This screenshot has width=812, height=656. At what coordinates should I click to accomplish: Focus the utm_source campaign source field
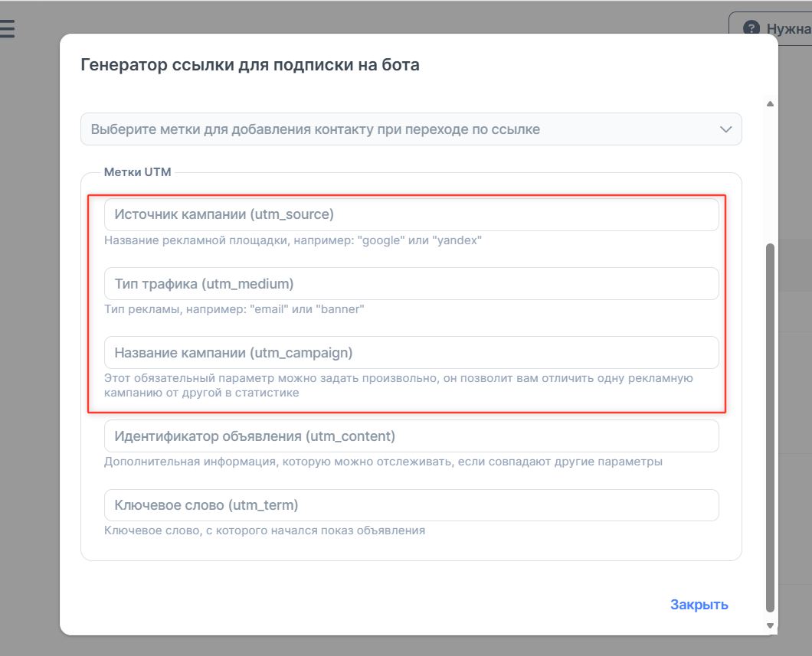tap(411, 214)
